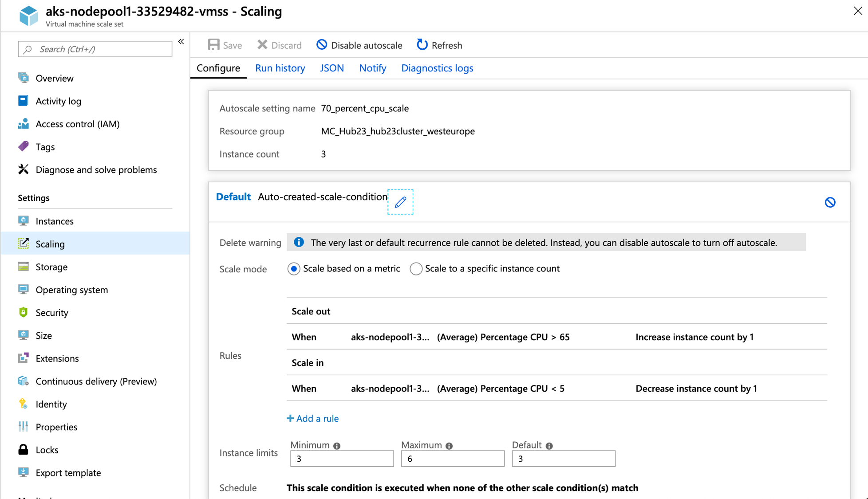Click the Scaling icon in sidebar
The width and height of the screenshot is (868, 499).
click(24, 244)
